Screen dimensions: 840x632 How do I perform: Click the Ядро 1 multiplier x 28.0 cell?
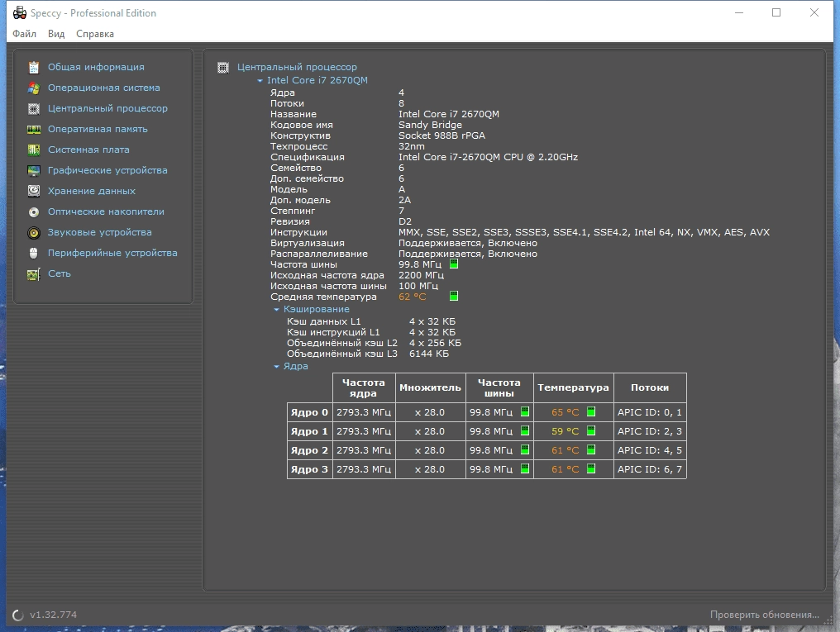coord(430,431)
